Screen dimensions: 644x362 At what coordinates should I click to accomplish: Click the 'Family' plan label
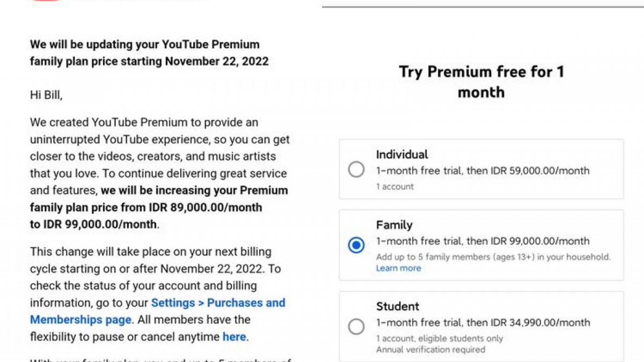[393, 225]
